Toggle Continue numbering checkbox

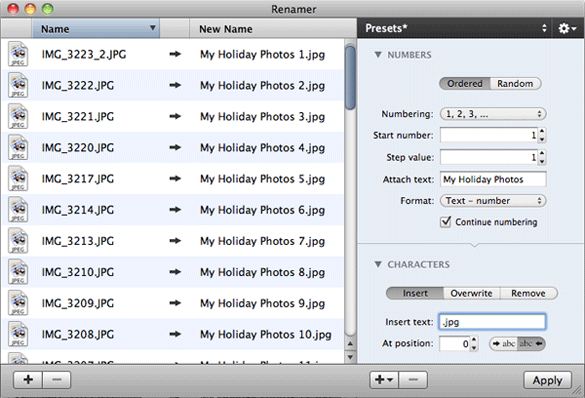[x=445, y=222]
